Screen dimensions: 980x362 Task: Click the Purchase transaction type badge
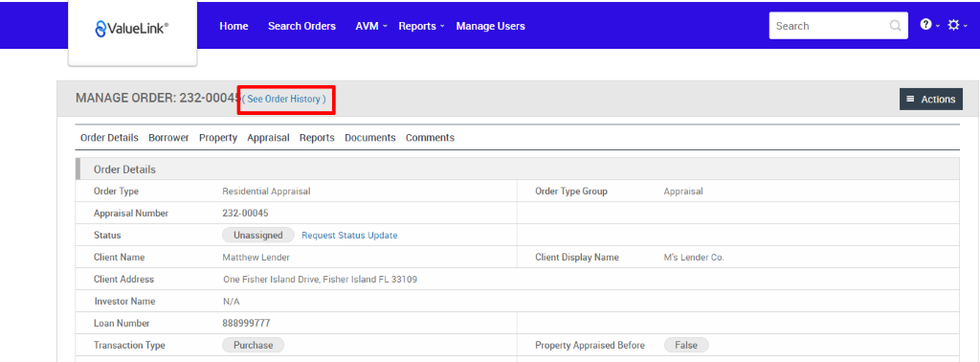coord(253,345)
